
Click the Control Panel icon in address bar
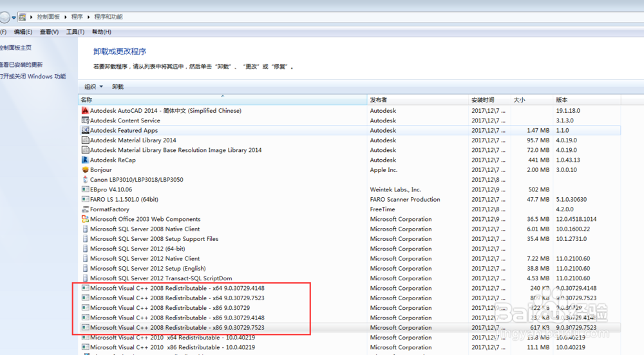[x=23, y=17]
